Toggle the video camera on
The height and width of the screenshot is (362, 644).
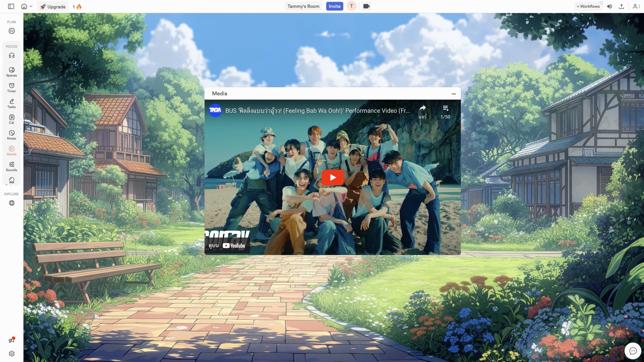point(366,6)
